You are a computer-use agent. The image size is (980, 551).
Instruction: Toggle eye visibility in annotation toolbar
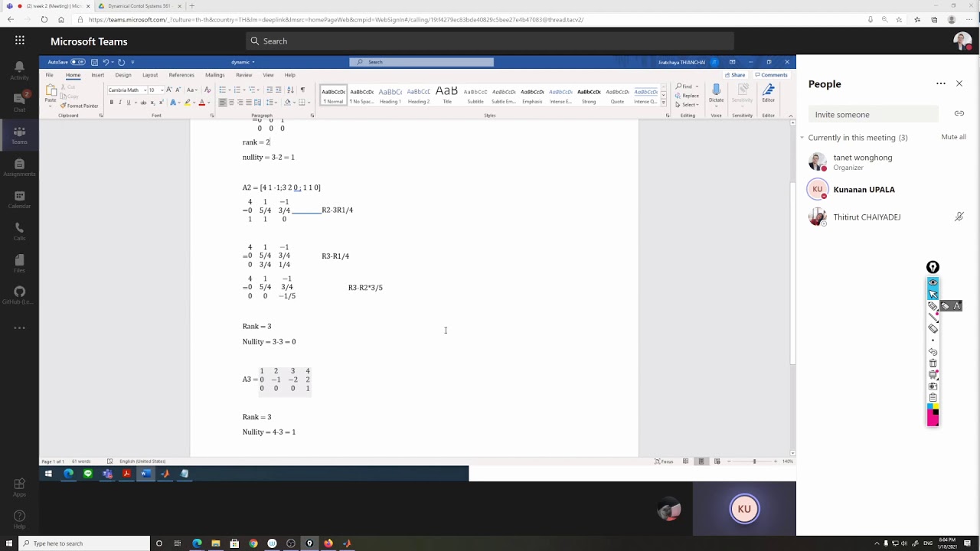pos(933,282)
